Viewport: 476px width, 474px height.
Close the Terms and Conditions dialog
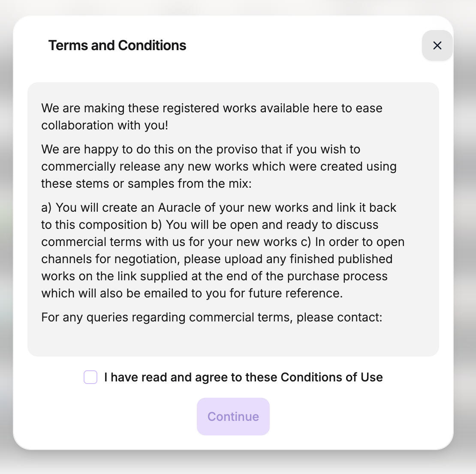pos(437,45)
